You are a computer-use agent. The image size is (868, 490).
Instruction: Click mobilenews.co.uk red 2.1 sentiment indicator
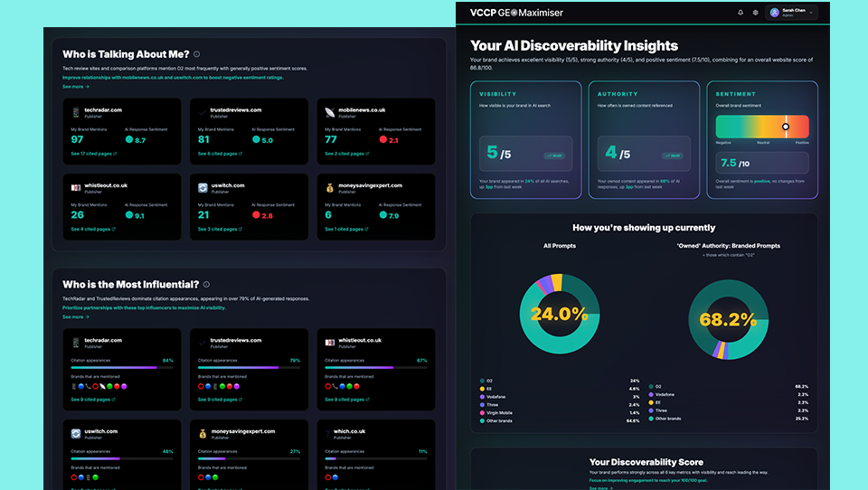tap(383, 139)
